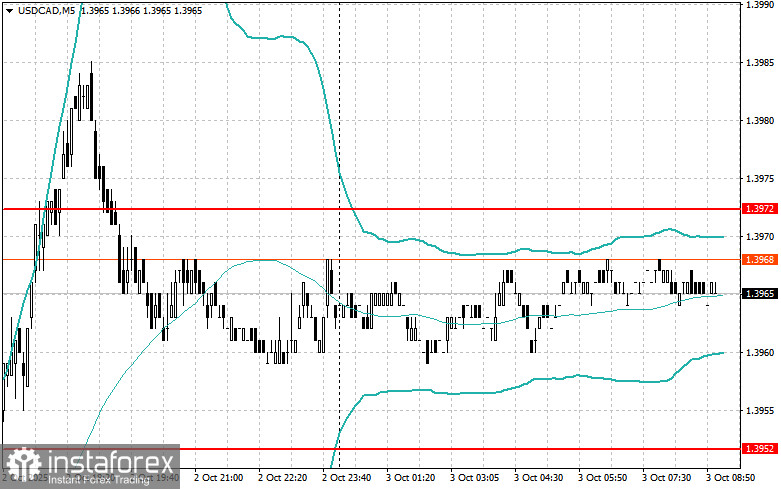This screenshot has width=781, height=489.
Task: Click the 2 Oct 21:00 time label
Action: [x=219, y=478]
